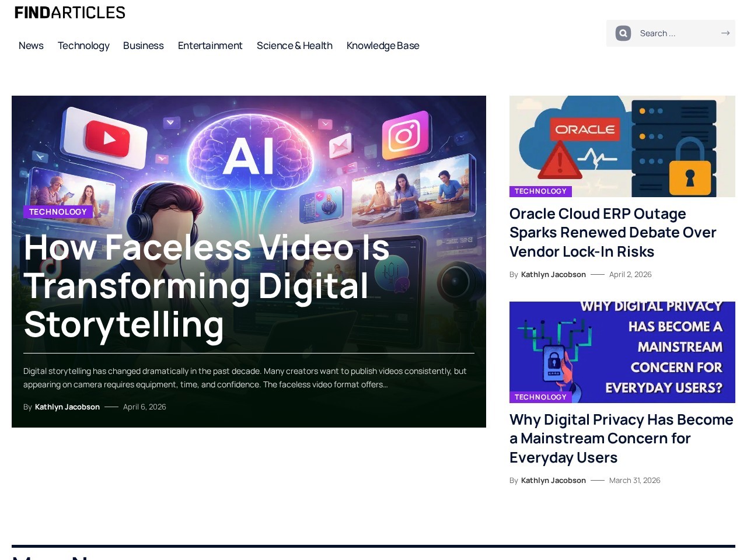Click Technology tag on the Oracle image
The image size is (747, 560).
[x=540, y=191]
